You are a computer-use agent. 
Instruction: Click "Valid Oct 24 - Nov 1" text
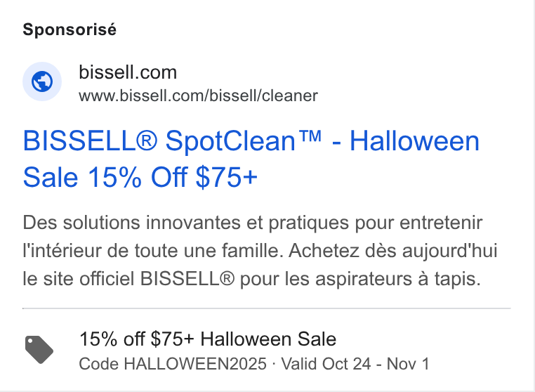point(355,364)
